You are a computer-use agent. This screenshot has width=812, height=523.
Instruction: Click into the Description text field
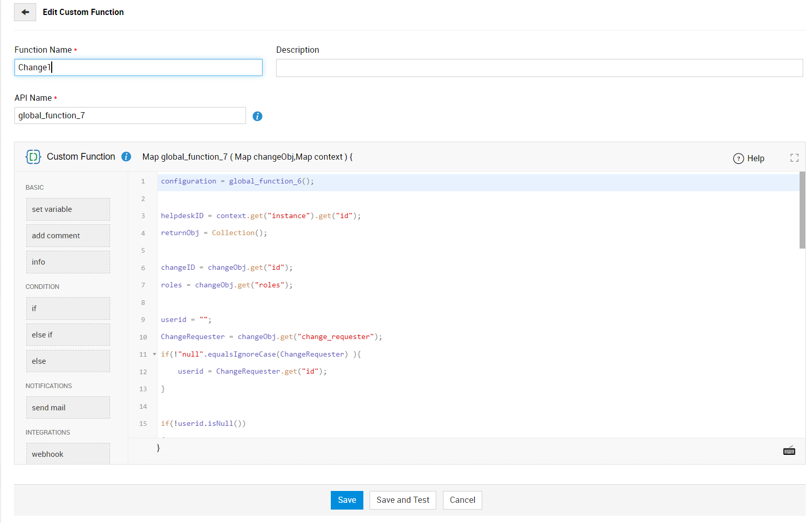point(539,68)
